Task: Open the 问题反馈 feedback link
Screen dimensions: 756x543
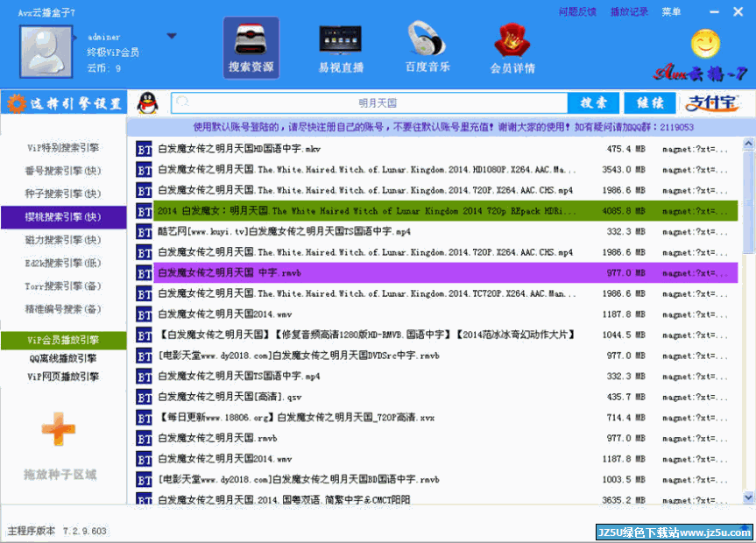Action: pyautogui.click(x=577, y=12)
